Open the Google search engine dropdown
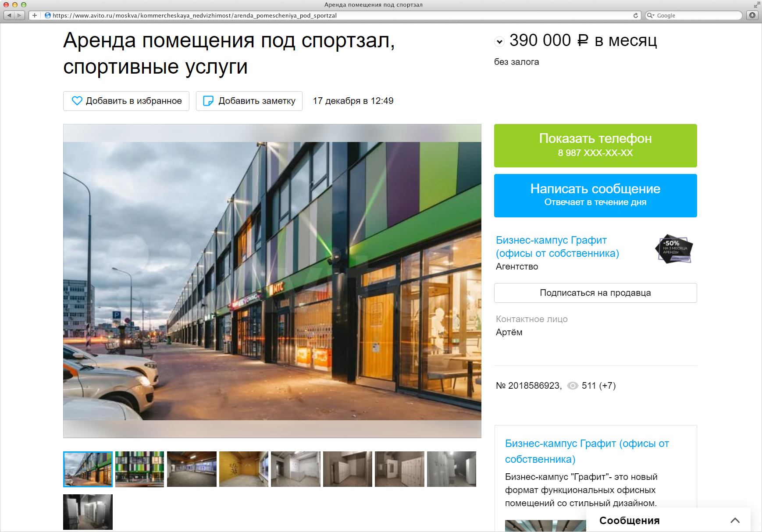 tap(651, 15)
